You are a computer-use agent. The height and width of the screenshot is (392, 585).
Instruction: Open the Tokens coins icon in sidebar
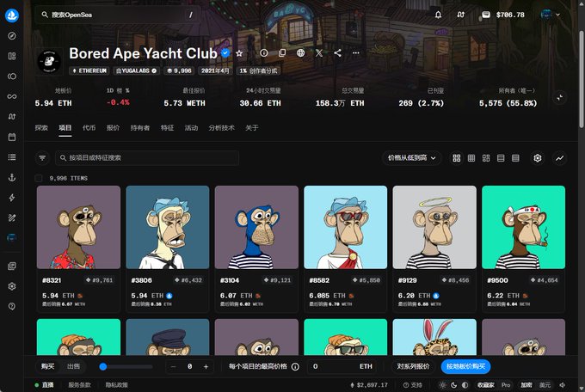coord(12,77)
